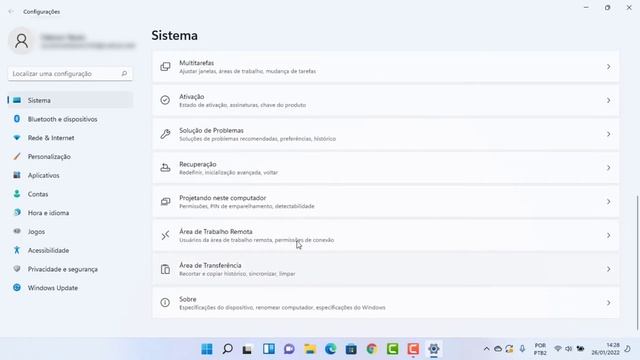Viewport: 640px width, 360px height.
Task: Open the network and volume tray group
Action: coord(569,349)
